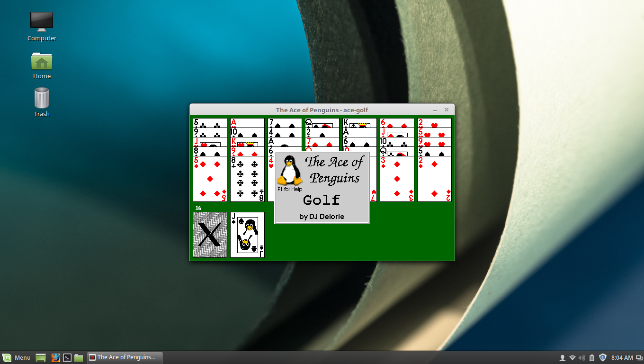Viewport: 644px width, 364px height.
Task: Click the 5 of clubs top card
Action: point(210,123)
